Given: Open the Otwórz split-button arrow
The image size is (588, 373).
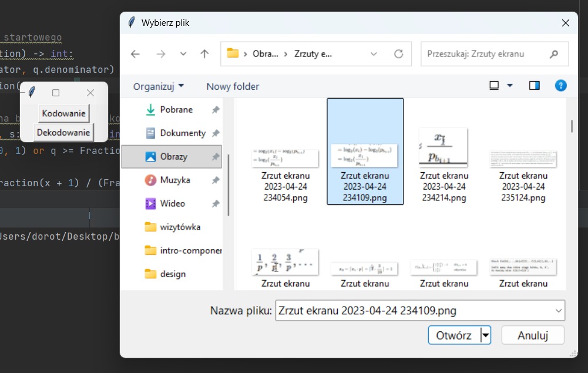Looking at the screenshot, I should coord(486,335).
